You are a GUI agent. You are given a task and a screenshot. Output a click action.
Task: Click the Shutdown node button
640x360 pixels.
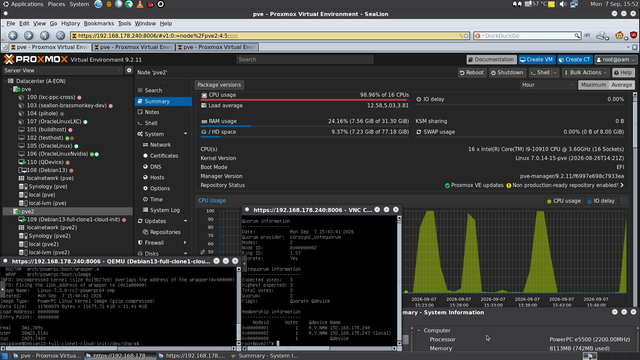click(507, 73)
